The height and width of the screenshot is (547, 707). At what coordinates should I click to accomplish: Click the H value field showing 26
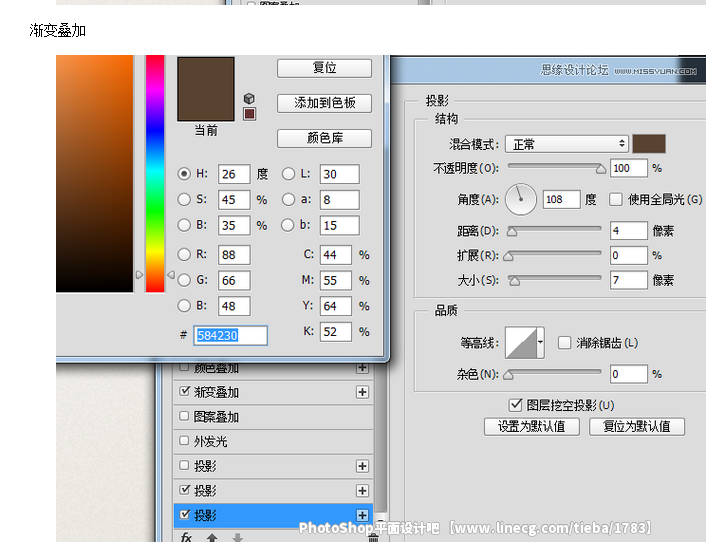(x=234, y=174)
